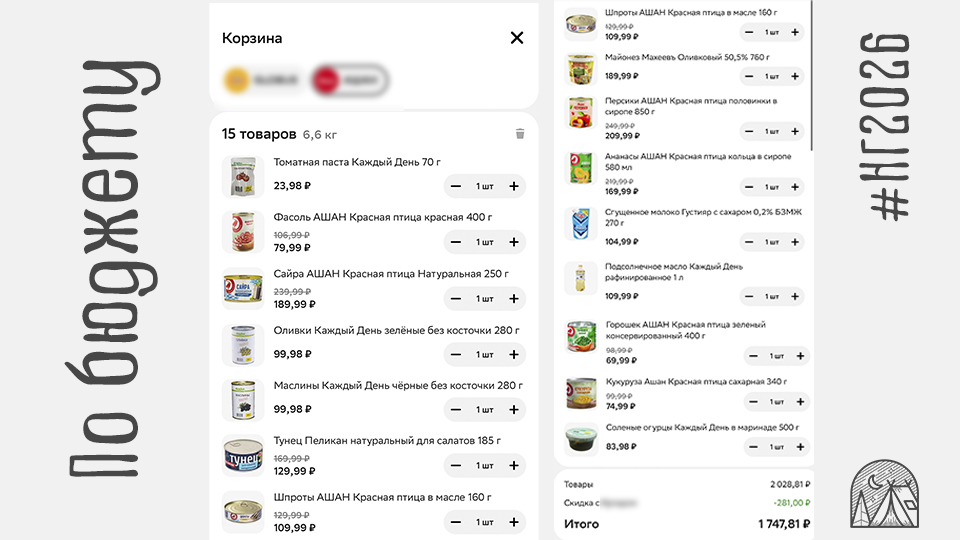
Task: Open Соленые огурцы product name link
Action: (x=704, y=428)
